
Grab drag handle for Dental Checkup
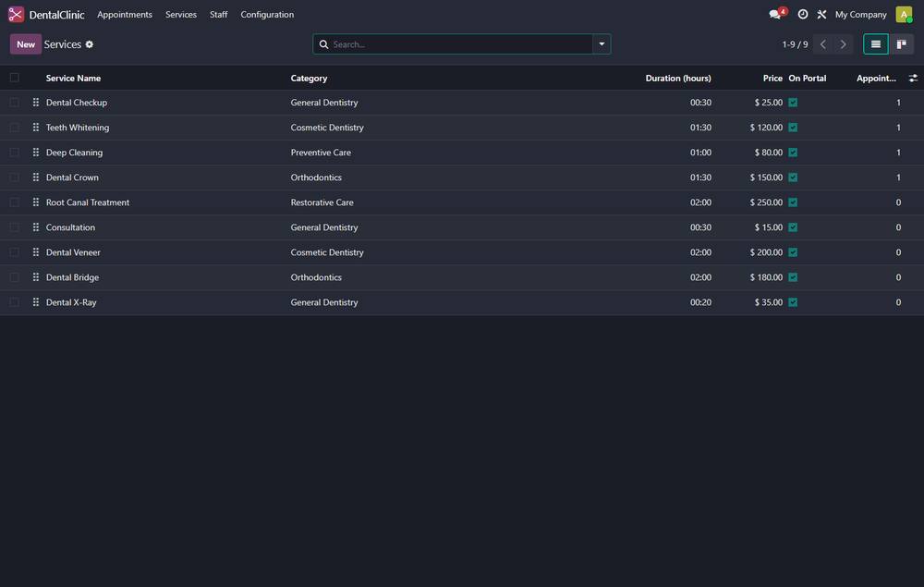pyautogui.click(x=36, y=103)
